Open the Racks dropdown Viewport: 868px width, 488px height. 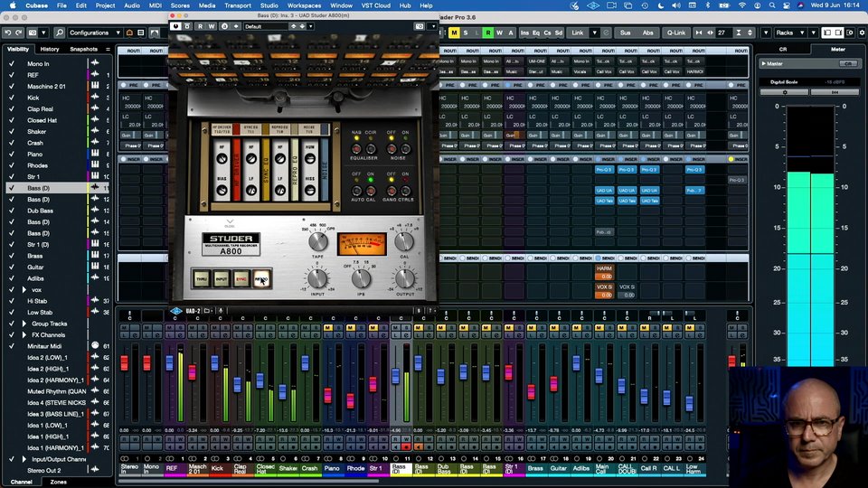pyautogui.click(x=790, y=33)
